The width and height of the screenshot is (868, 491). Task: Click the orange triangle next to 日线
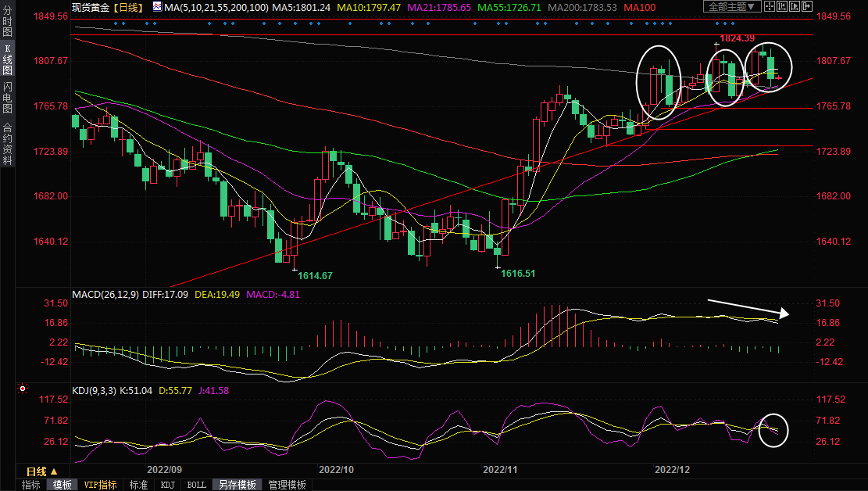click(54, 472)
